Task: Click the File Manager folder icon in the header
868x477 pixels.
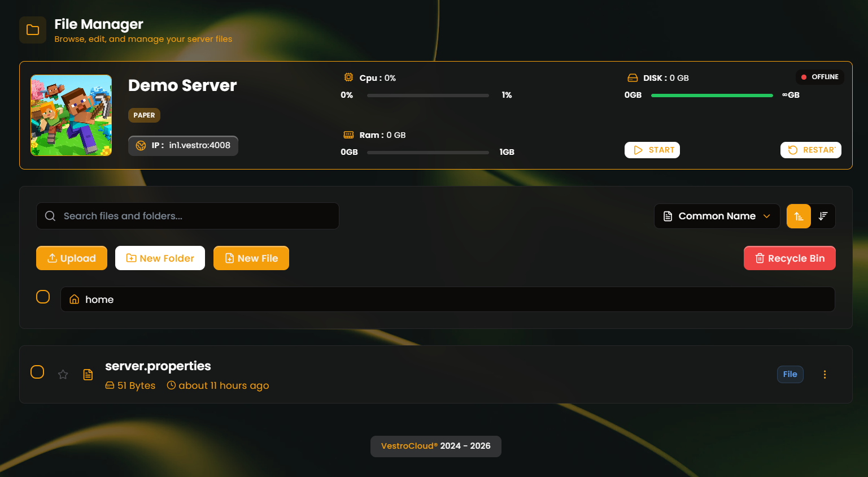Action: 32,29
